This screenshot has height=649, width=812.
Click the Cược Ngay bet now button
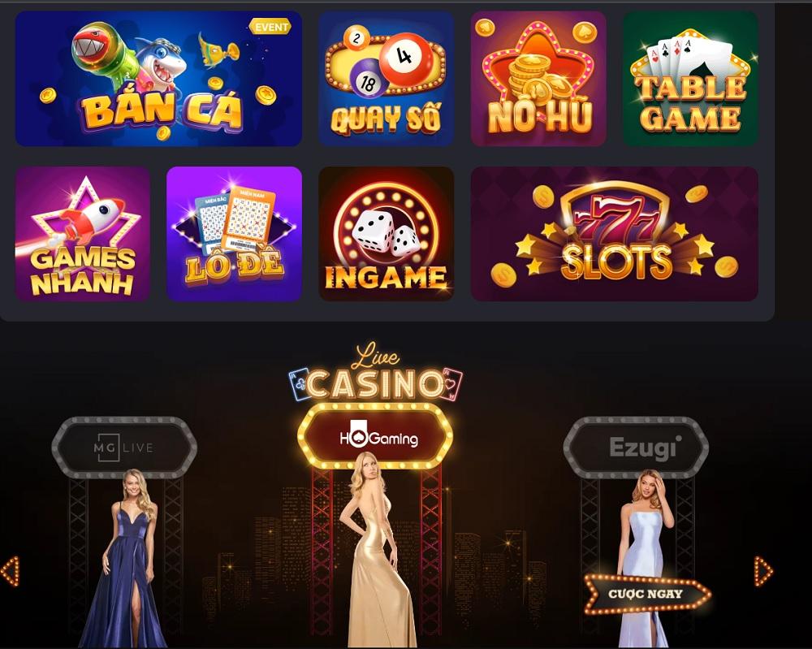647,594
